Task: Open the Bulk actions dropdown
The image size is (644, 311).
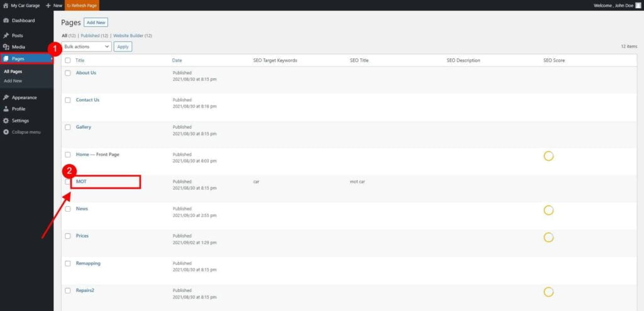Action: [x=87, y=46]
